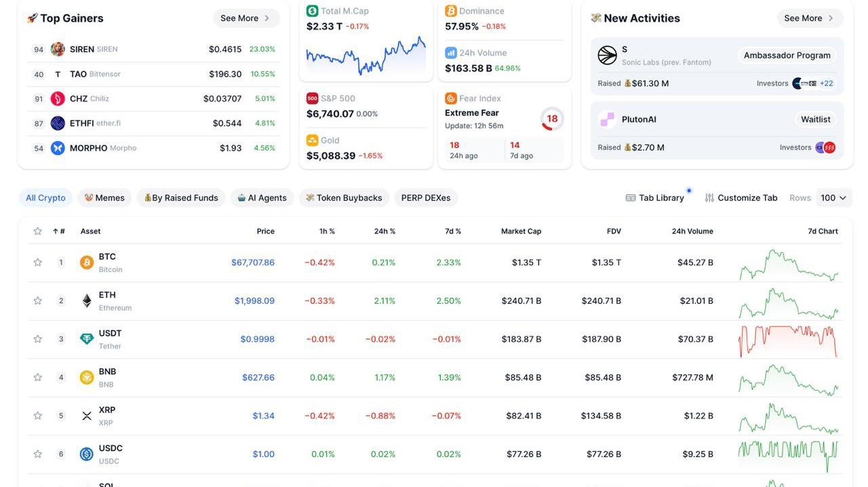The height and width of the screenshot is (487, 868).
Task: Click the TAO Bittensor logo
Action: [58, 74]
